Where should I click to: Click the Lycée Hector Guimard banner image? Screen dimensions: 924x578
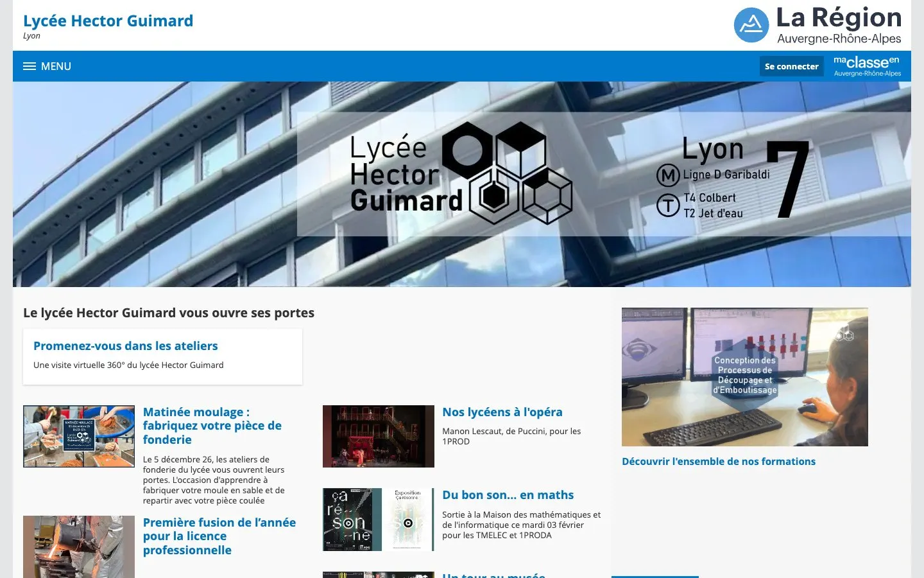[x=462, y=184]
